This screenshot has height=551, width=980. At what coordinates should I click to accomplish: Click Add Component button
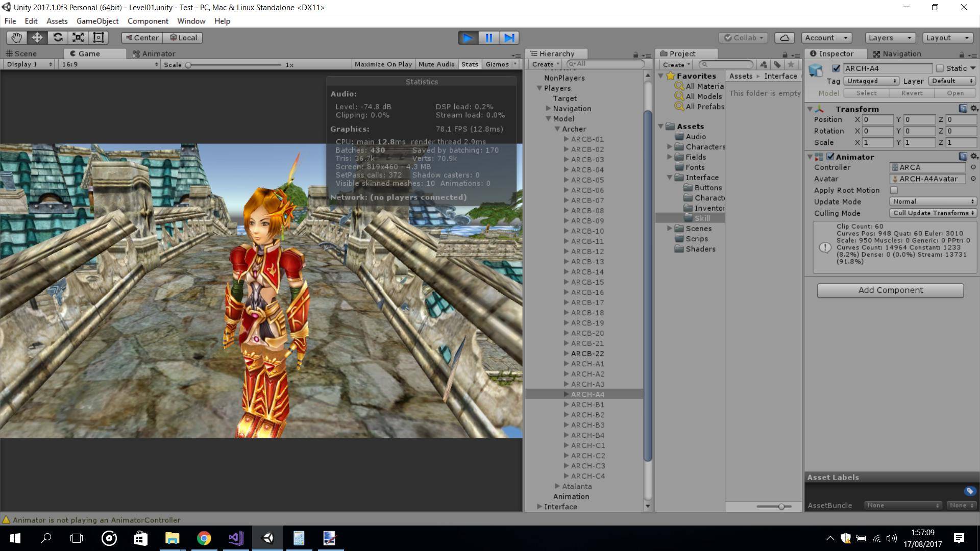coord(891,289)
